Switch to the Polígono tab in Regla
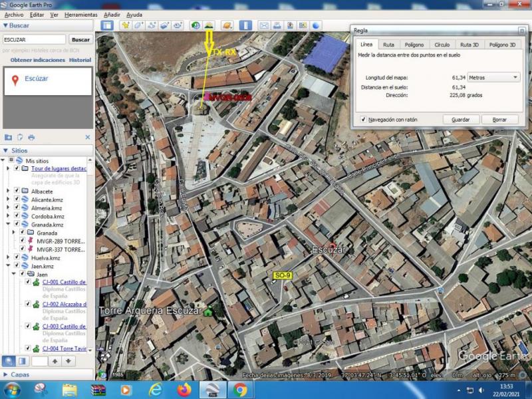532x399 pixels. [414, 45]
